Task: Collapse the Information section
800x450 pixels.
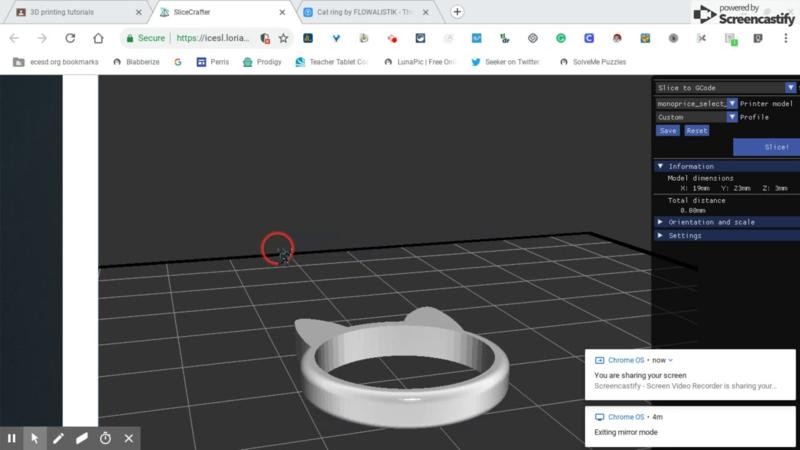Action: coord(660,166)
